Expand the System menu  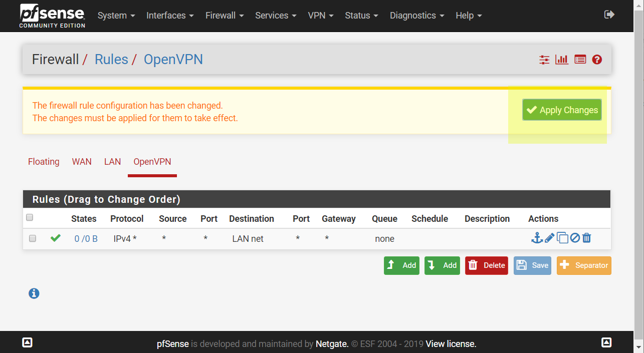116,16
